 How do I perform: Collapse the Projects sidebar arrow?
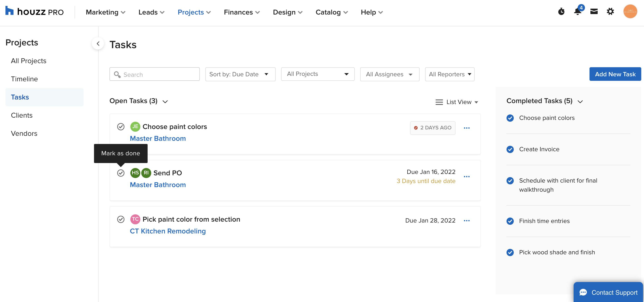(98, 44)
